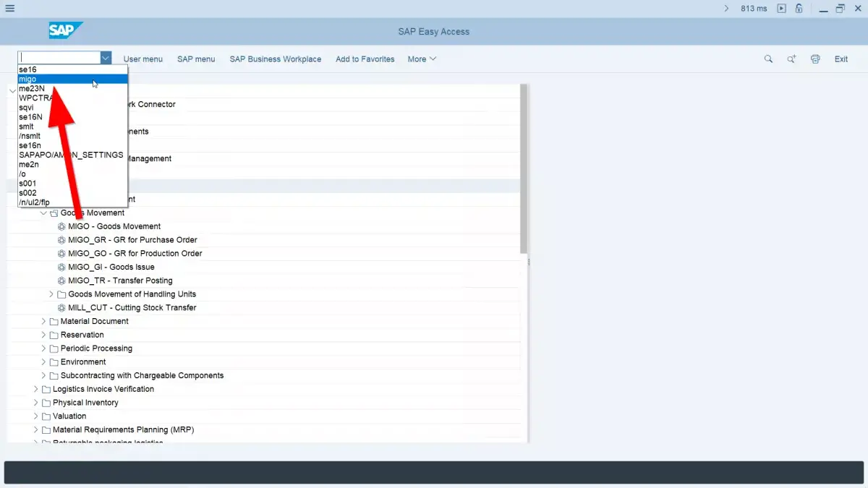Expand Subcontracting with Chargeable Components chevron
The image size is (868, 488).
(43, 376)
